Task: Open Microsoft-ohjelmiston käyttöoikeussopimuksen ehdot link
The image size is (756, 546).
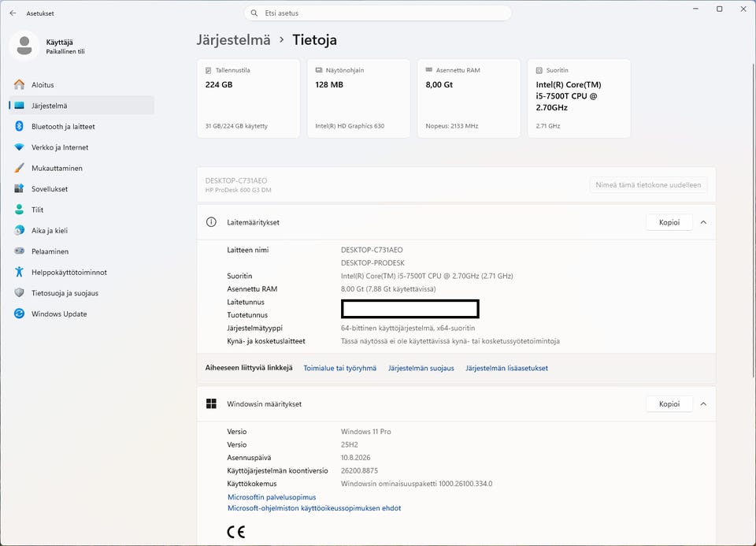Action: 314,508
